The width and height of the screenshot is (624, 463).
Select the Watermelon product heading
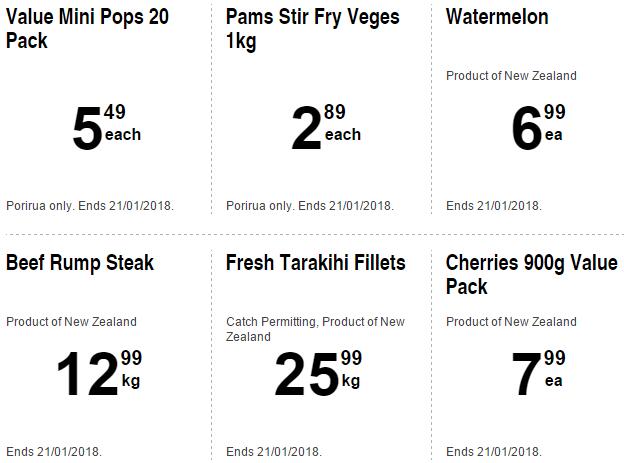[x=497, y=17]
